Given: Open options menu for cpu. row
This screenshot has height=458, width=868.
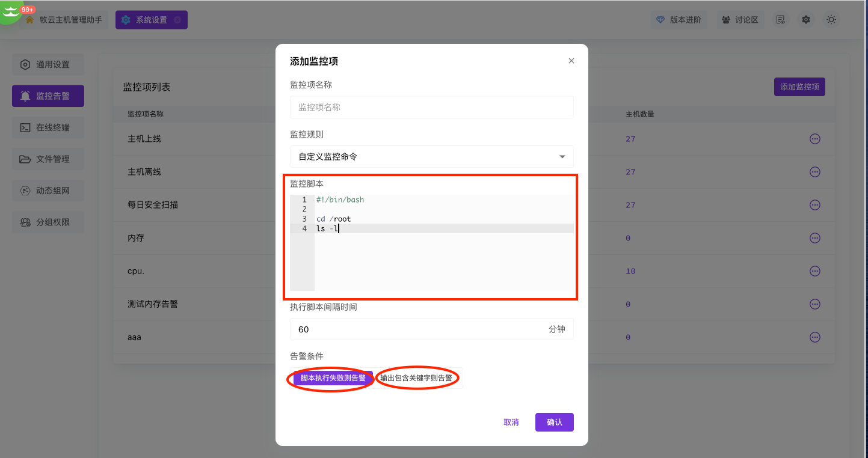Looking at the screenshot, I should [815, 271].
